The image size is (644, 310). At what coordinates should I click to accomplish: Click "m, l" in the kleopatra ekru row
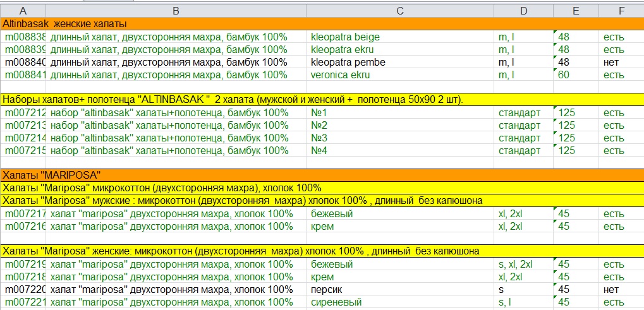coord(506,50)
